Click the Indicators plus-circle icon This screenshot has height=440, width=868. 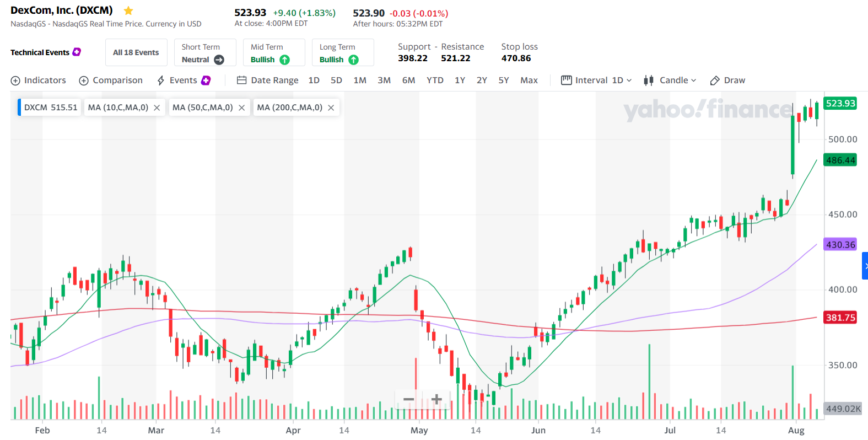[15, 81]
